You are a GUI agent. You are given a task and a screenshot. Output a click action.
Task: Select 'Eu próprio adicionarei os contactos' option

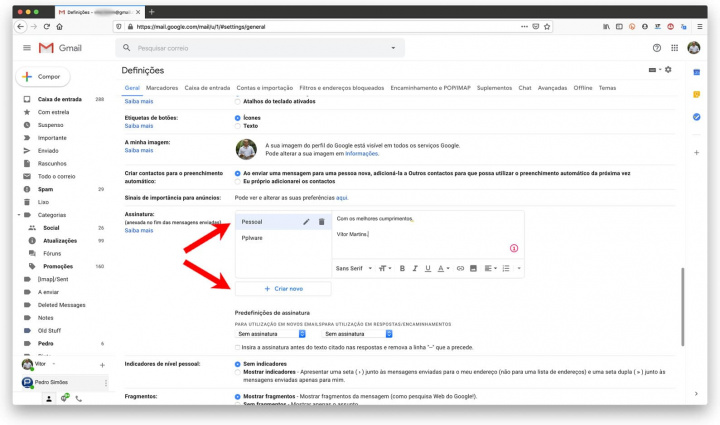pos(237,181)
